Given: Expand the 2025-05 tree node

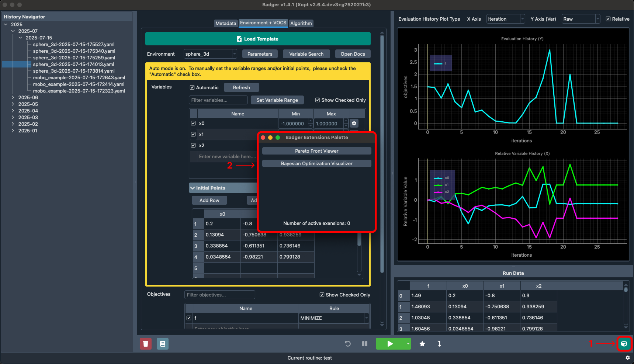Looking at the screenshot, I should (x=13, y=104).
